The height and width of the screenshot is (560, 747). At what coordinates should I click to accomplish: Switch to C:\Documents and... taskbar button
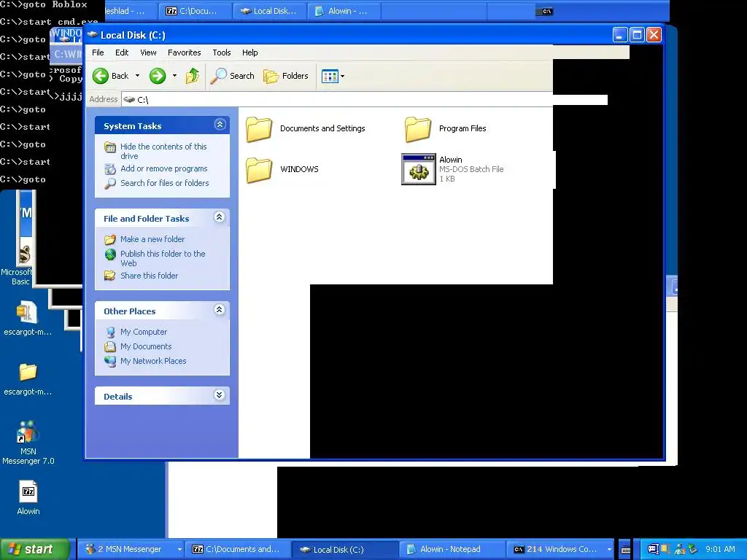click(x=237, y=549)
